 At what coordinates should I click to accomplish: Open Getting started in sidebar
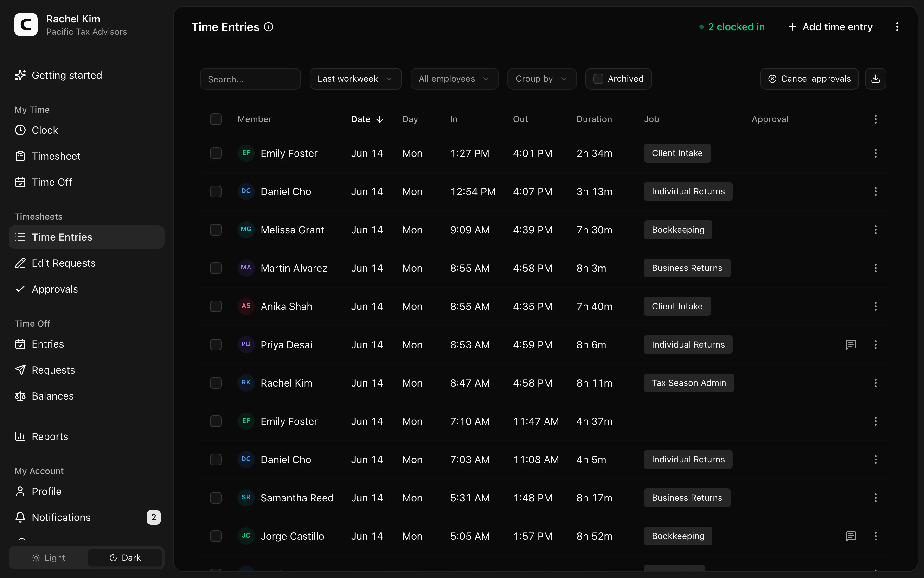coord(86,75)
